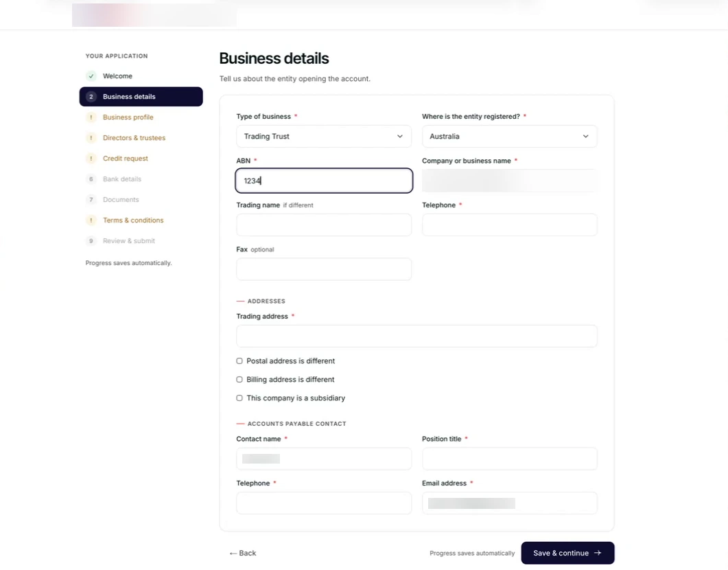Viewport: 728px width, 570px height.
Task: Open the entity registered country dropdown
Action: (509, 136)
